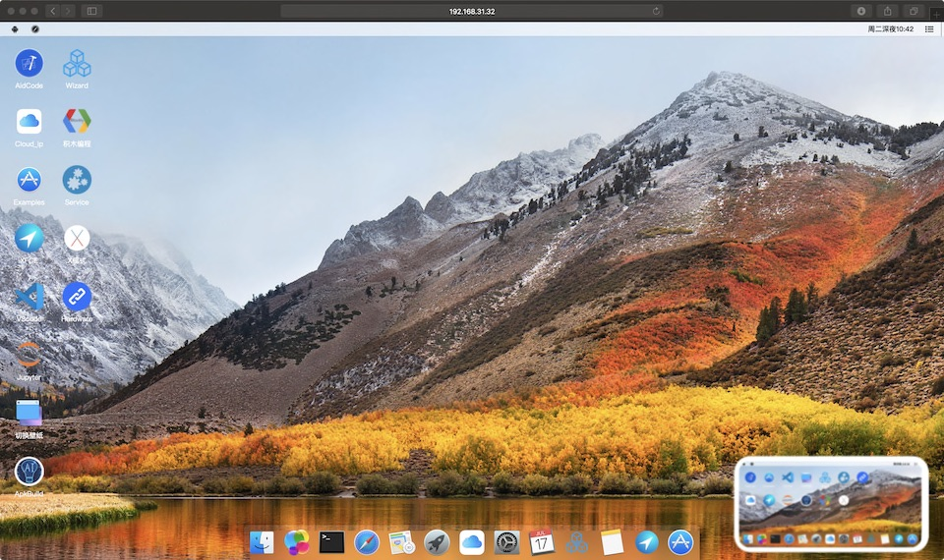Launch Terminal from the dock
The height and width of the screenshot is (560, 944).
point(331,542)
